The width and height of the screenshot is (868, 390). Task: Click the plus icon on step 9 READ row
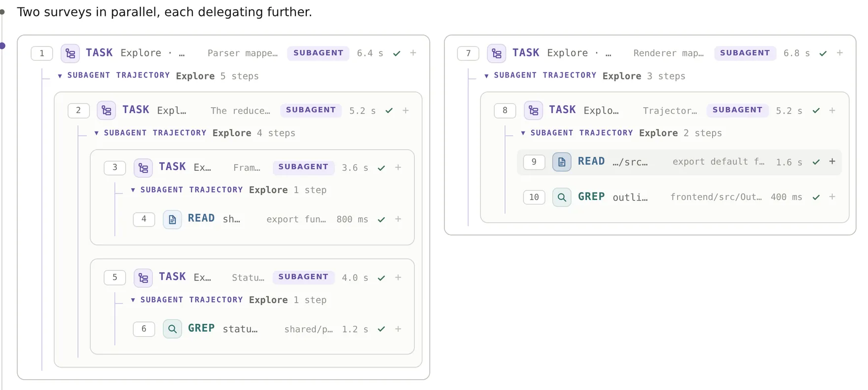coord(832,161)
